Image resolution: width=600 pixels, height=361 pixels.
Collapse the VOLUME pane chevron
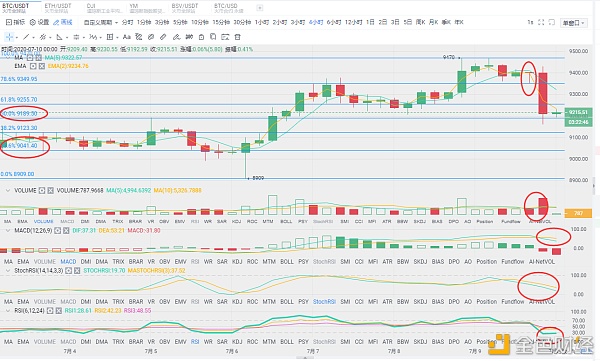pyautogui.click(x=7, y=190)
